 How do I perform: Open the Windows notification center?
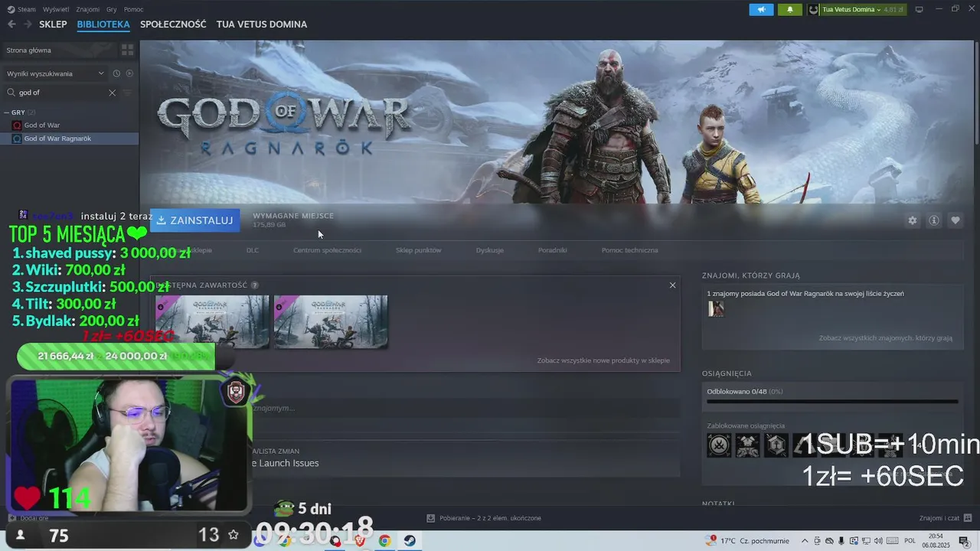click(x=964, y=541)
